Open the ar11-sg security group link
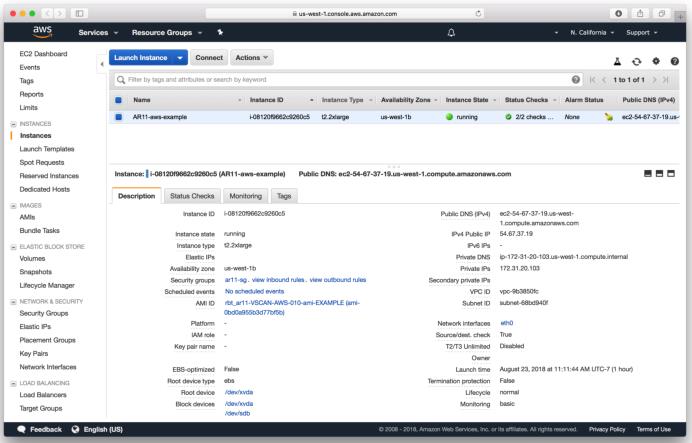 tap(236, 280)
